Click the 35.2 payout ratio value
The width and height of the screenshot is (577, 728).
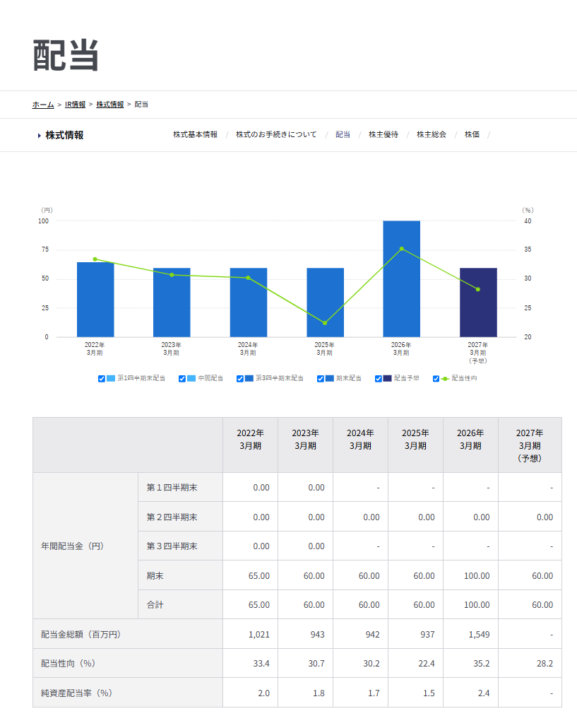click(482, 664)
